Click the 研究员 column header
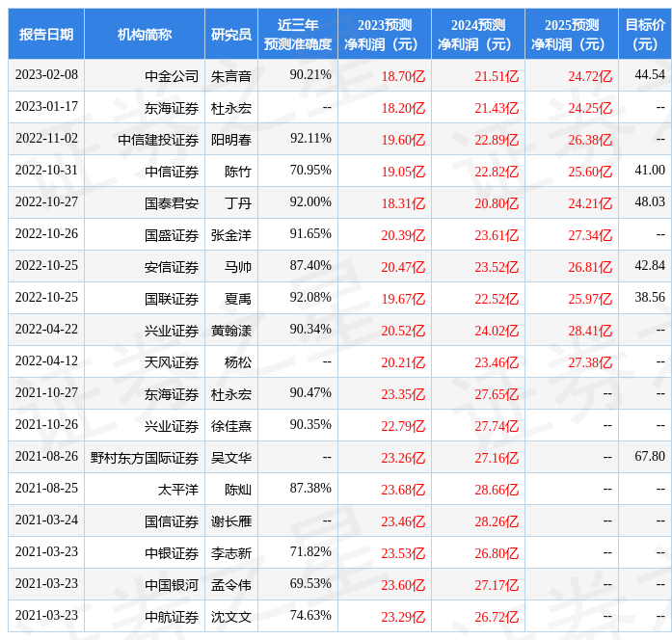The width and height of the screenshot is (672, 640). point(231,35)
